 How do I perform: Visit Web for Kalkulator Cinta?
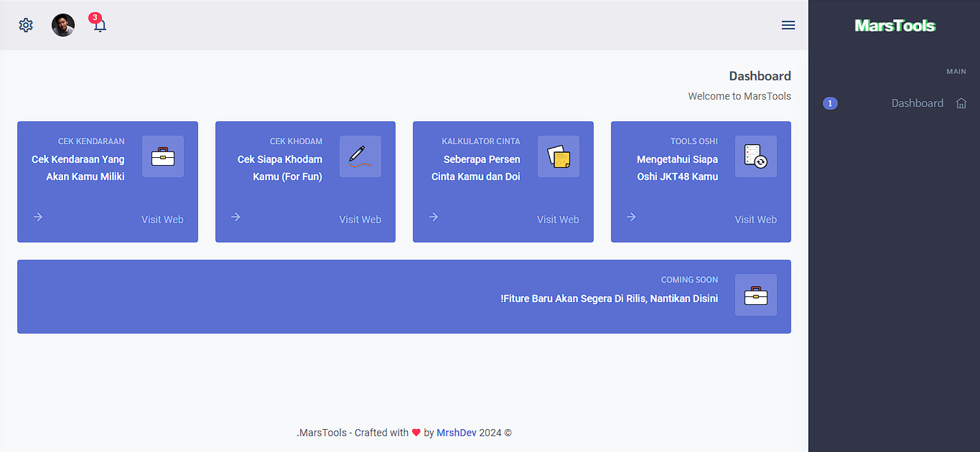(x=558, y=220)
